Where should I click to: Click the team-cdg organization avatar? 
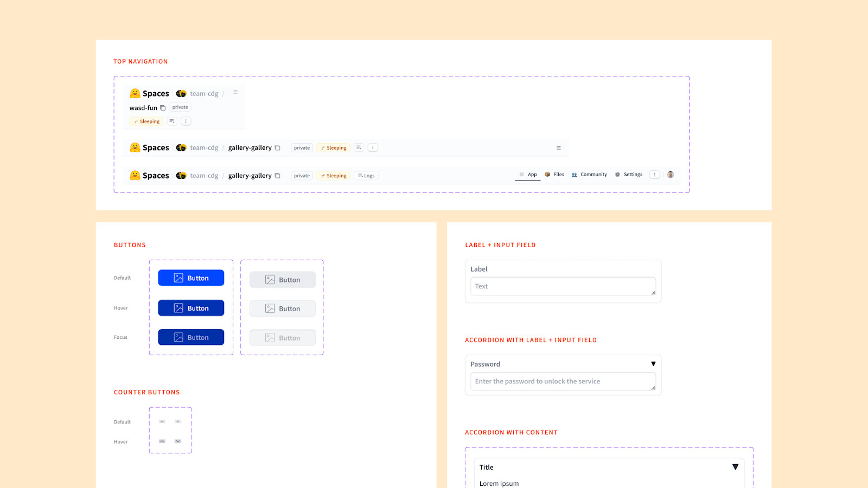click(x=181, y=93)
